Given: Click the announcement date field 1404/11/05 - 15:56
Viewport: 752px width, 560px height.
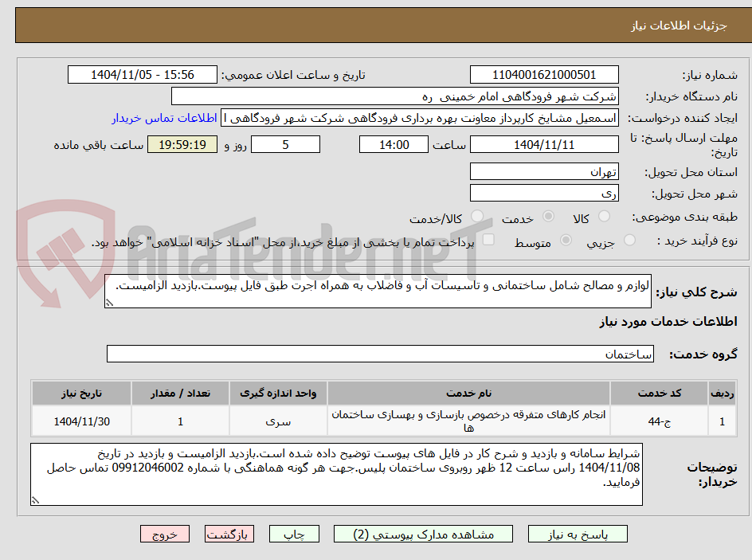Looking at the screenshot, I should click(143, 75).
